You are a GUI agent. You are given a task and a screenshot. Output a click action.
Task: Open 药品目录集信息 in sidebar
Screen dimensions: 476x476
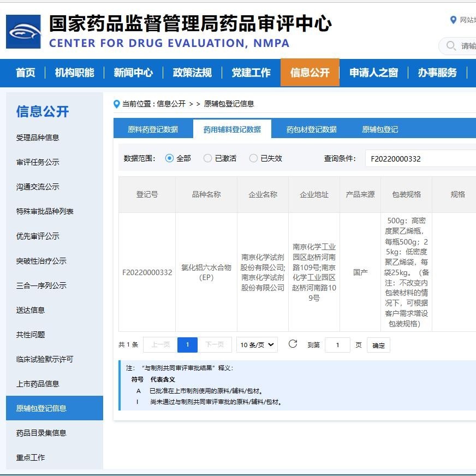coord(41,433)
